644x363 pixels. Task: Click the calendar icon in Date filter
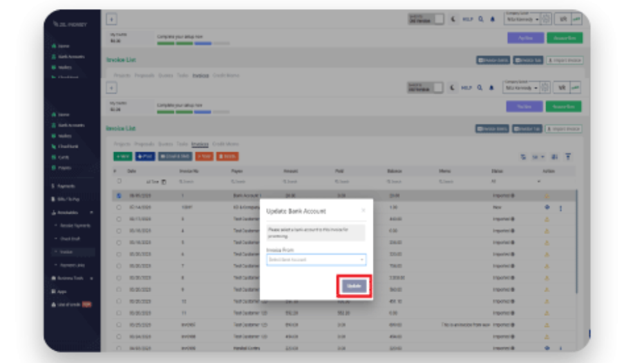(164, 182)
